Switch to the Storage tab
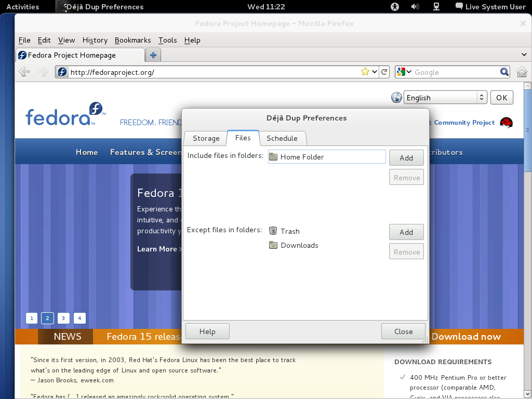The height and width of the screenshot is (399, 532). [206, 138]
